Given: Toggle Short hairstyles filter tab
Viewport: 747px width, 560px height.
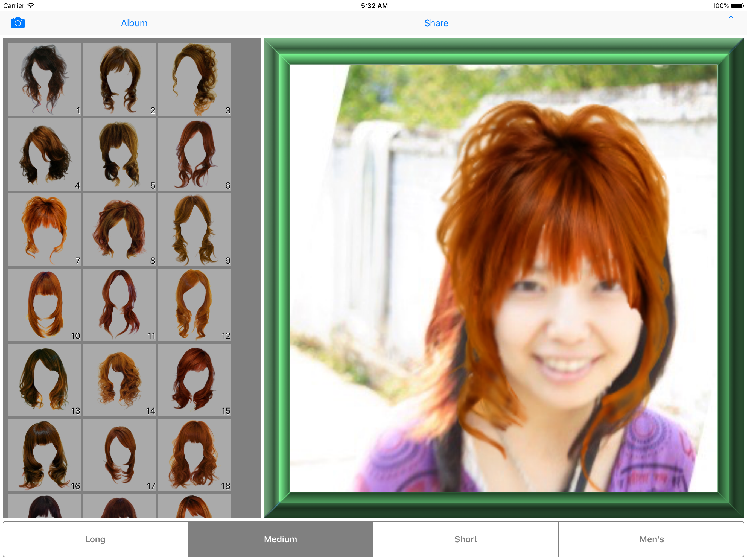Looking at the screenshot, I should coord(466,539).
